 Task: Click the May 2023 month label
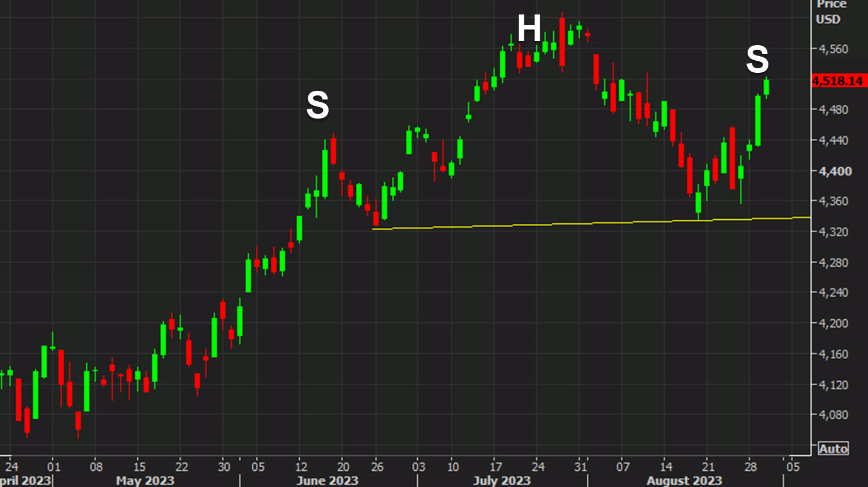pos(145,481)
